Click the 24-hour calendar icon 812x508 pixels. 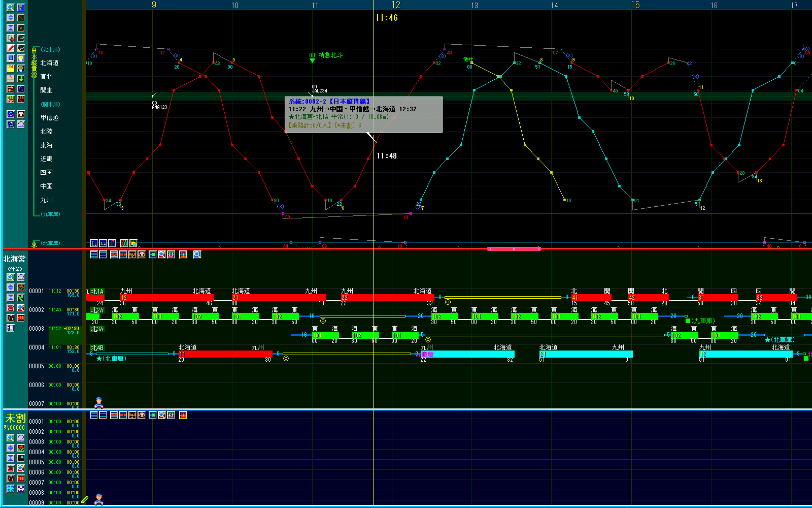10,69
